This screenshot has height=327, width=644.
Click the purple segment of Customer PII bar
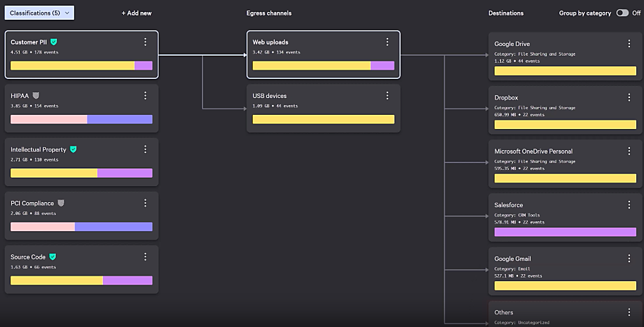[143, 66]
